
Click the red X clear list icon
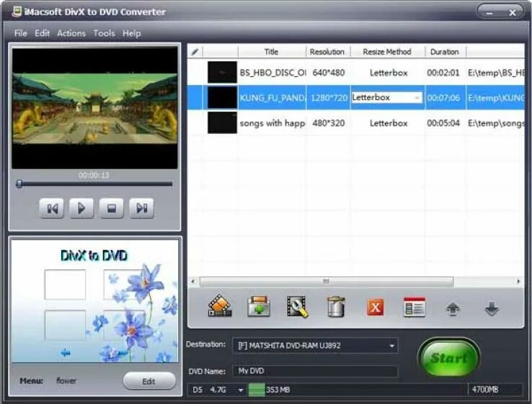click(x=376, y=307)
